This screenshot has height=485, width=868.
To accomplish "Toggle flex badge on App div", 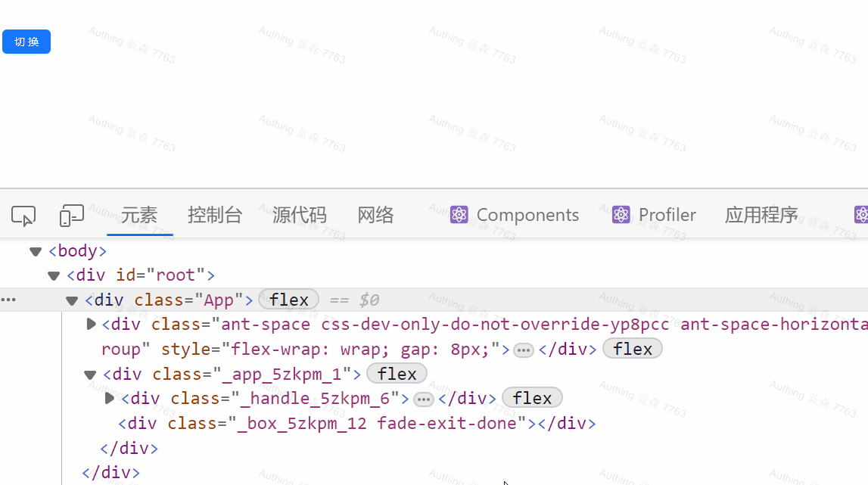I will tap(289, 300).
